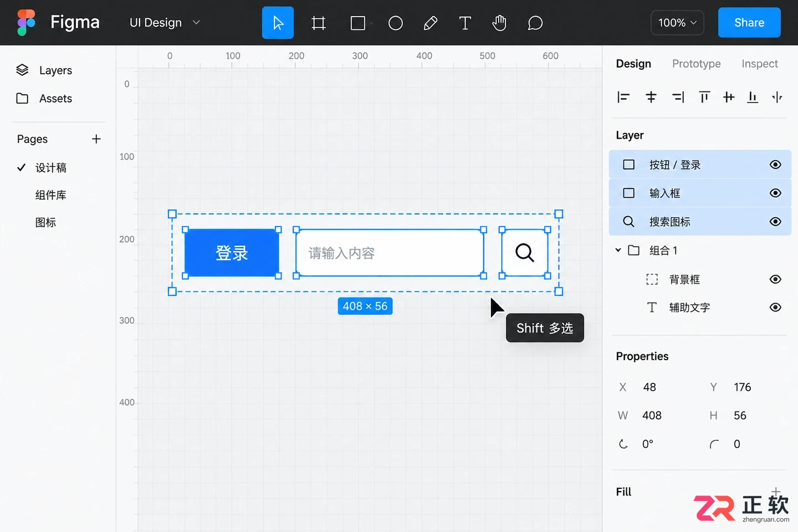Open the Assets panel
The height and width of the screenshot is (532, 798).
click(x=44, y=99)
